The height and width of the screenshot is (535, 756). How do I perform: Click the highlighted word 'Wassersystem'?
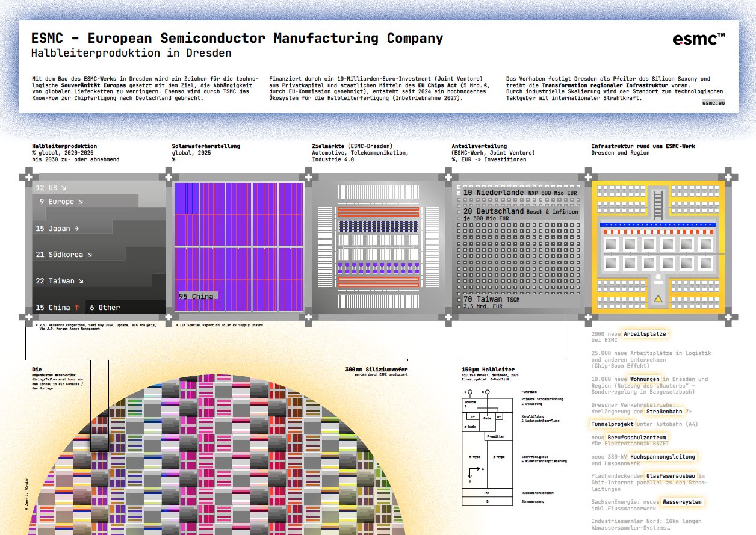point(682,502)
